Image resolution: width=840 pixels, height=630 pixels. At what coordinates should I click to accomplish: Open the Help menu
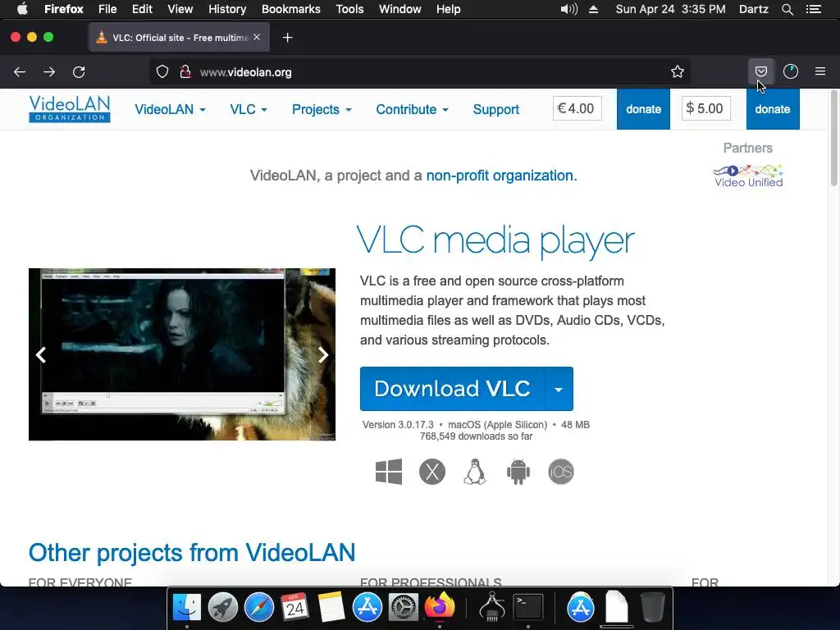point(449,9)
